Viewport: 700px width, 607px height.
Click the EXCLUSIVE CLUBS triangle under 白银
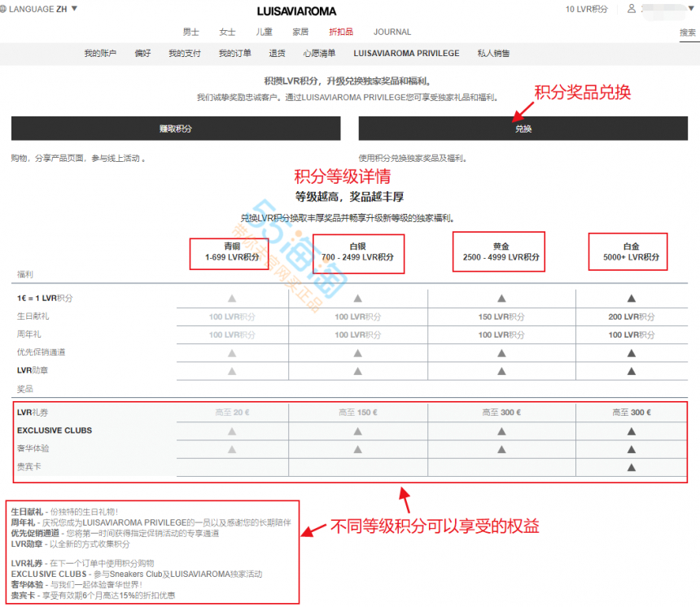coord(358,431)
